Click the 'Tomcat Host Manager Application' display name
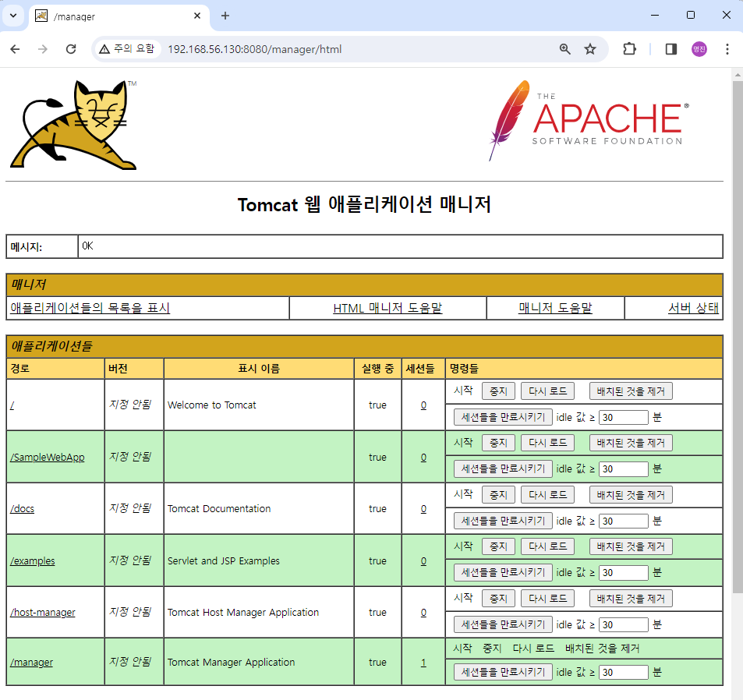 tap(243, 613)
